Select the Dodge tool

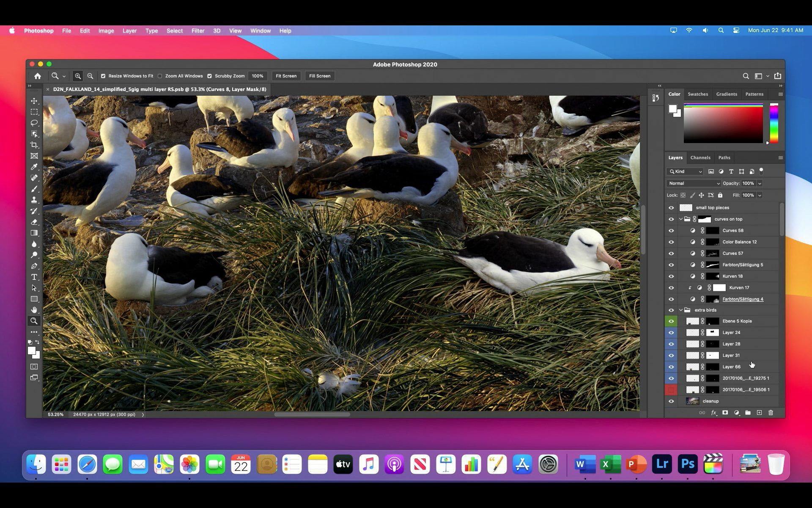[34, 255]
